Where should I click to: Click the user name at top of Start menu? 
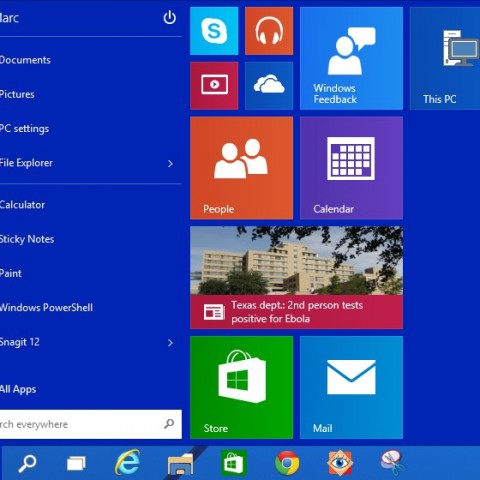click(9, 18)
